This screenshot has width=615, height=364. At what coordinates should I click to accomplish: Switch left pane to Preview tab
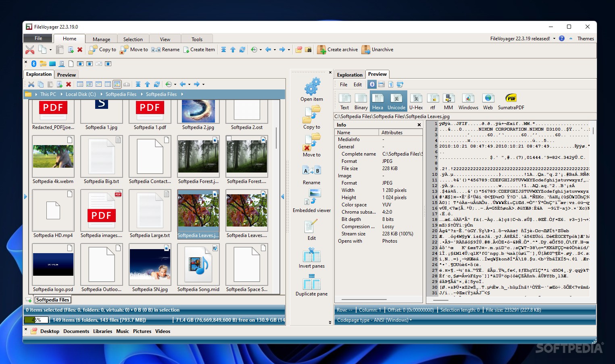click(x=66, y=75)
